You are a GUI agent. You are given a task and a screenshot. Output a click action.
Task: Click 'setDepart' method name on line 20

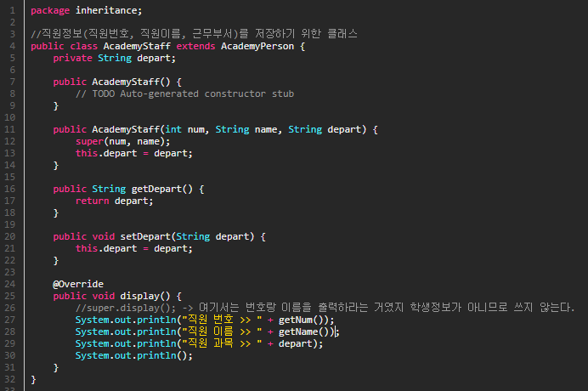[145, 236]
